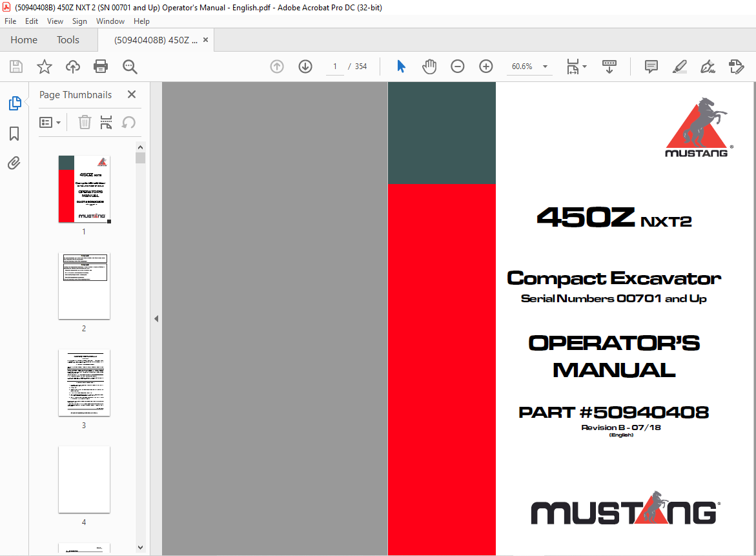Zoom out with minus button
The image size is (756, 556).
458,67
